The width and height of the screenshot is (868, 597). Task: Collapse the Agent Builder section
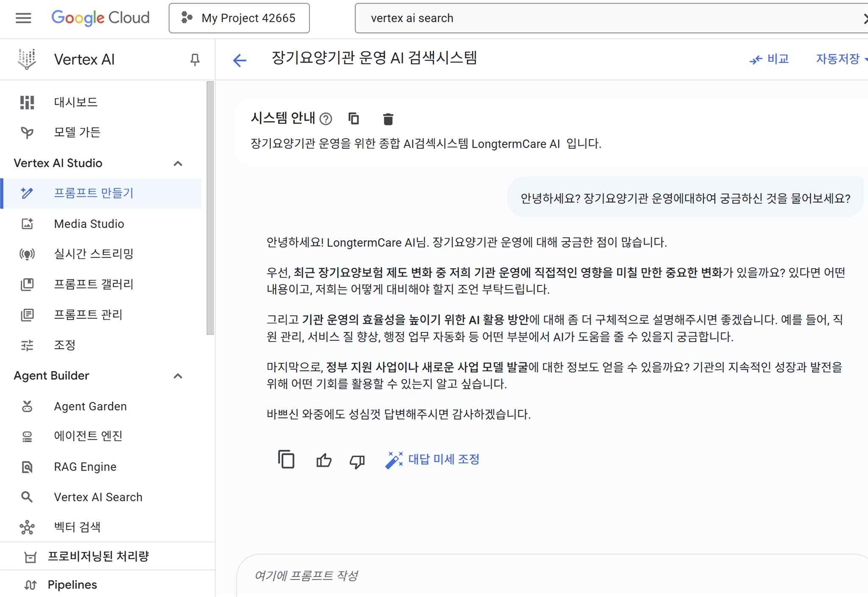point(178,376)
